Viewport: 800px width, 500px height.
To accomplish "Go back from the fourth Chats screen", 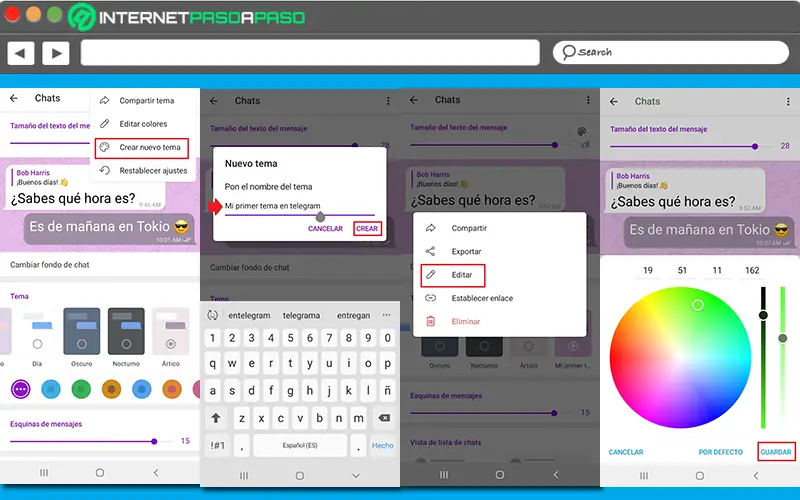I will [614, 102].
